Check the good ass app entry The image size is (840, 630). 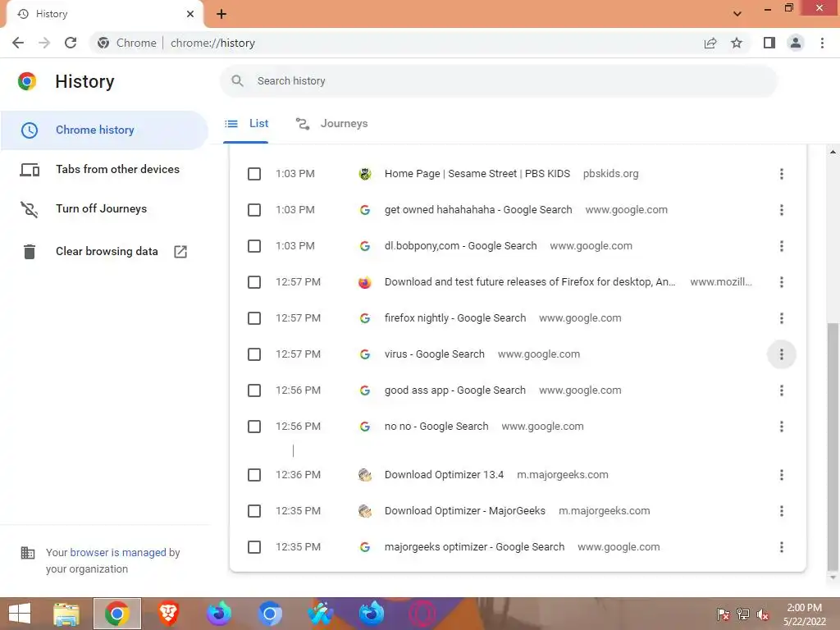(x=254, y=390)
